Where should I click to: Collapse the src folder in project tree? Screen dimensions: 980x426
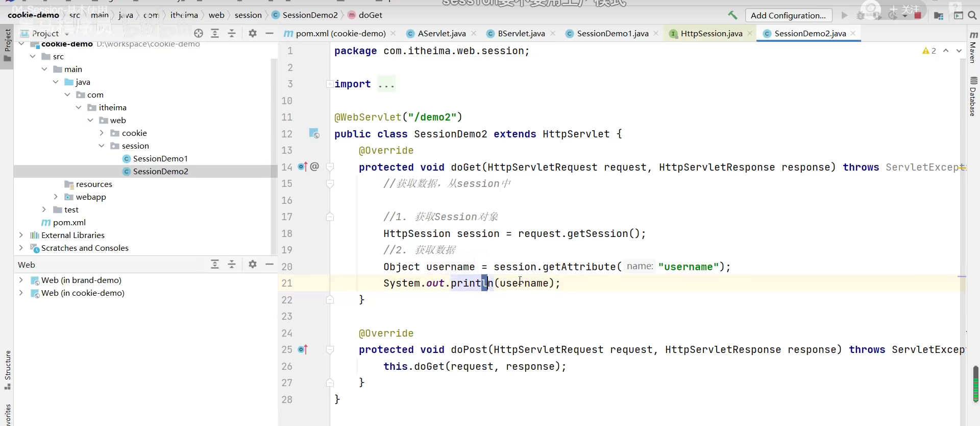(33, 56)
